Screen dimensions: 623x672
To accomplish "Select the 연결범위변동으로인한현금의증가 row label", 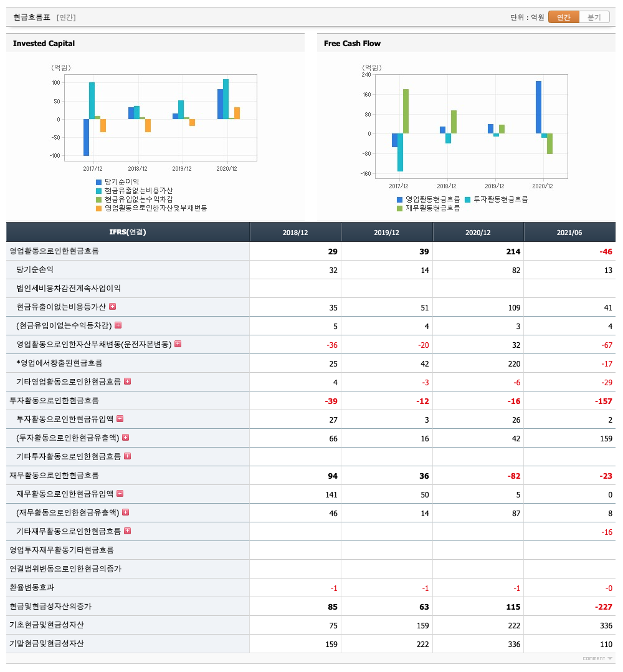I will [x=65, y=569].
